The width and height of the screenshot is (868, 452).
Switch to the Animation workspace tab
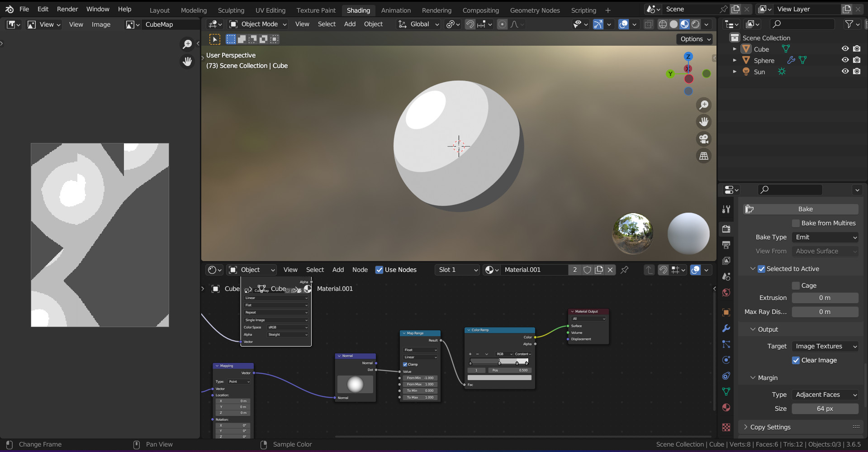(396, 10)
